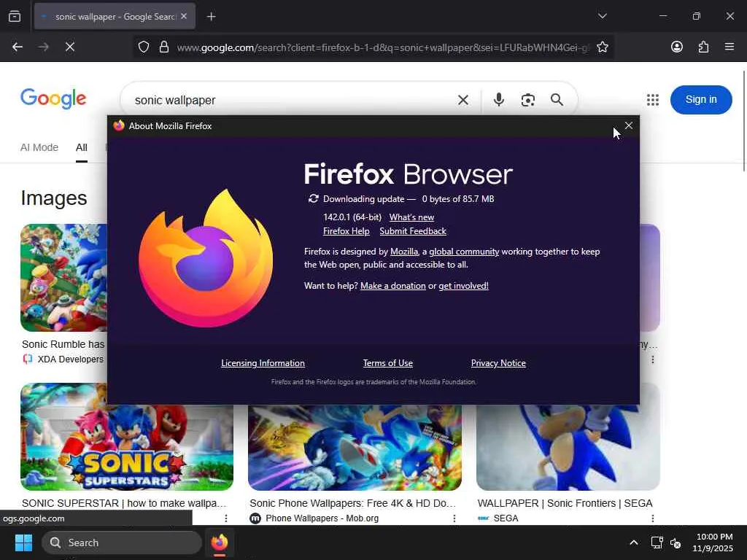Close the sonic wallpaper tab

click(184, 16)
